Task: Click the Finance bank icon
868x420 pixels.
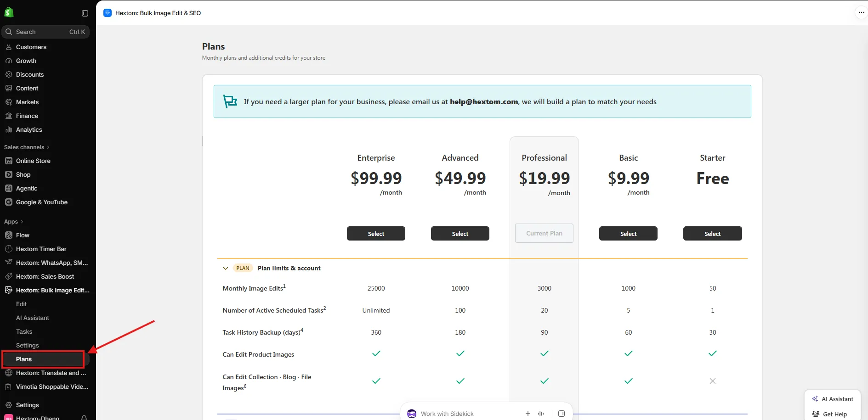Action: [9, 116]
